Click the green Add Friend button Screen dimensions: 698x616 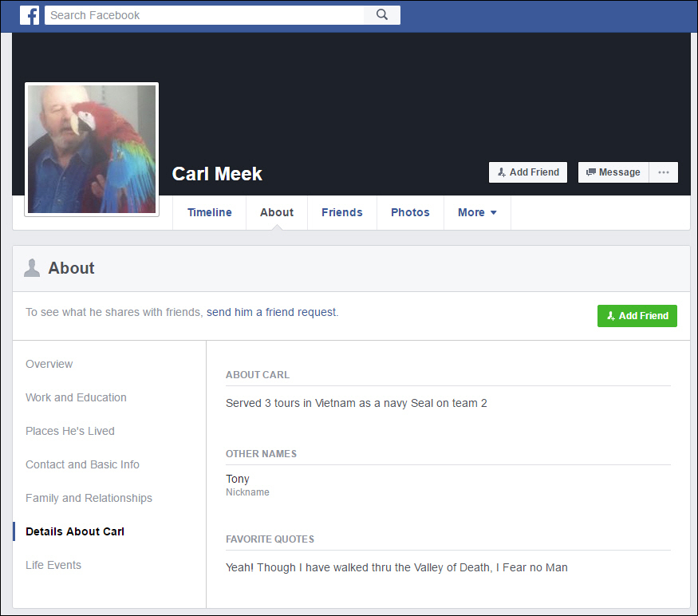click(637, 316)
